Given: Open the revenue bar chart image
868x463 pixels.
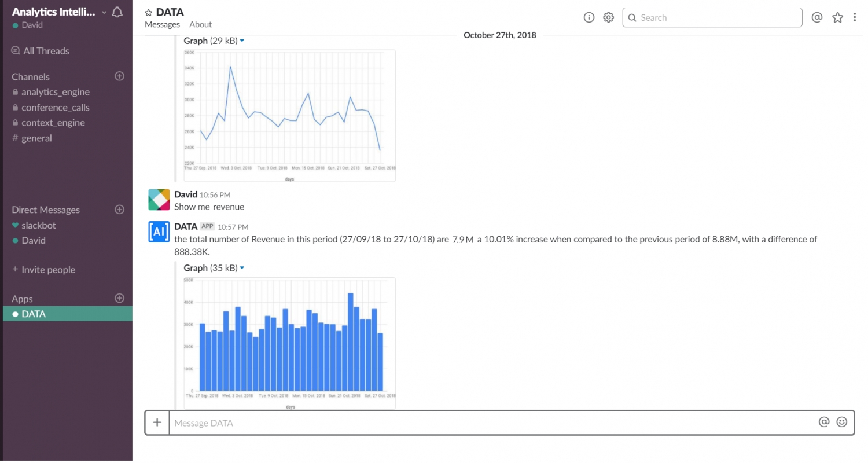Looking at the screenshot, I should pyautogui.click(x=289, y=343).
